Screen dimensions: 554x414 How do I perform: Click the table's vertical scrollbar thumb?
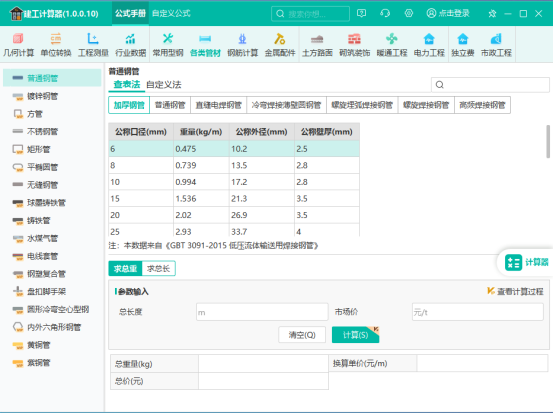pos(548,141)
